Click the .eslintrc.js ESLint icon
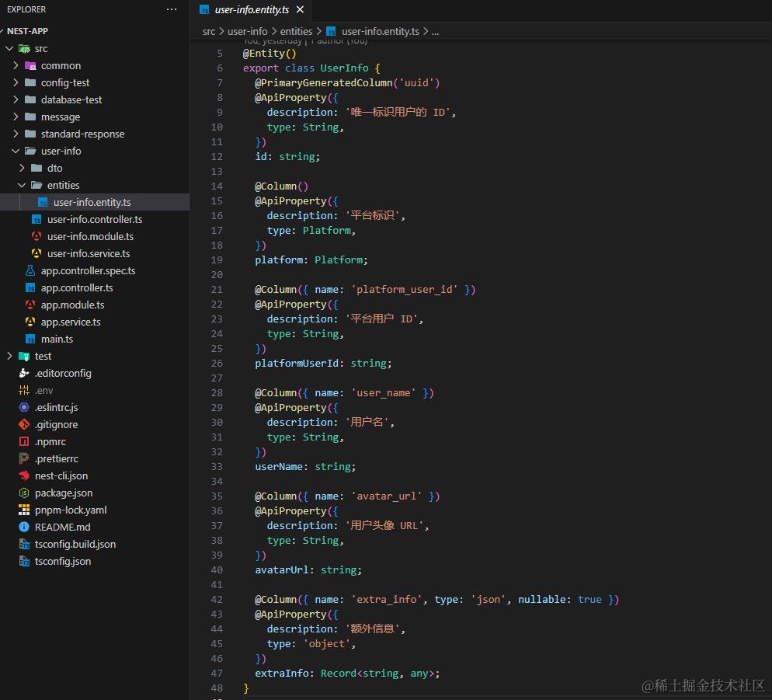This screenshot has width=772, height=700. pyautogui.click(x=23, y=407)
